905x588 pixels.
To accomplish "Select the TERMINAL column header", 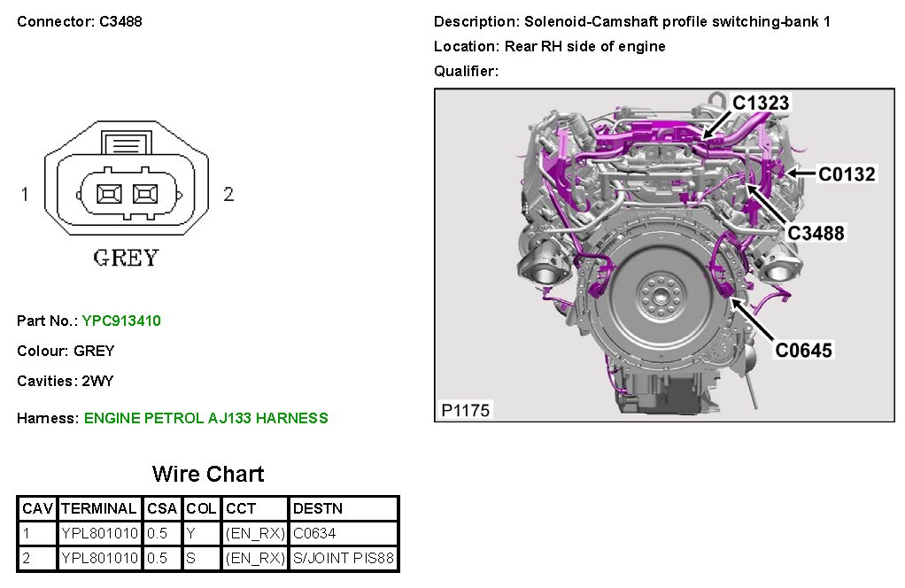I will [99, 508].
